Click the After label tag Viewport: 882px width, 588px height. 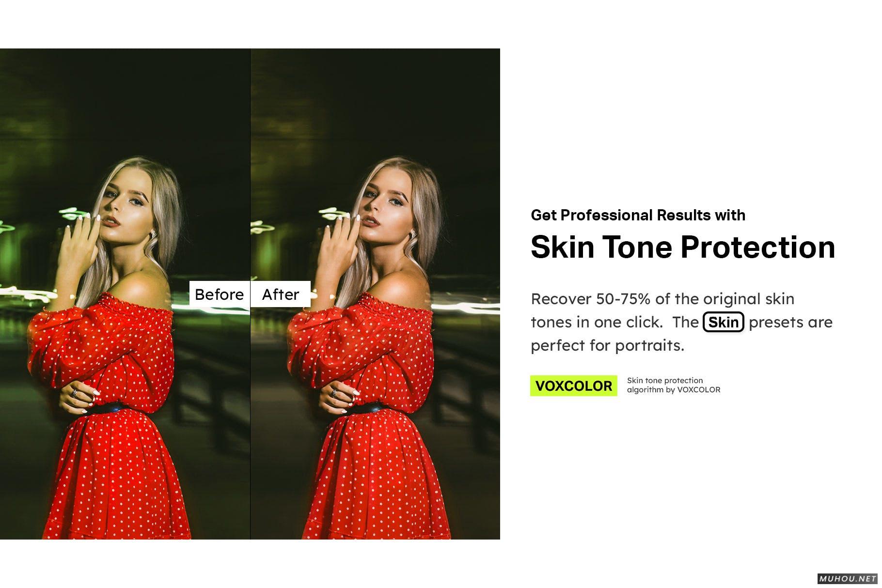coord(281,294)
